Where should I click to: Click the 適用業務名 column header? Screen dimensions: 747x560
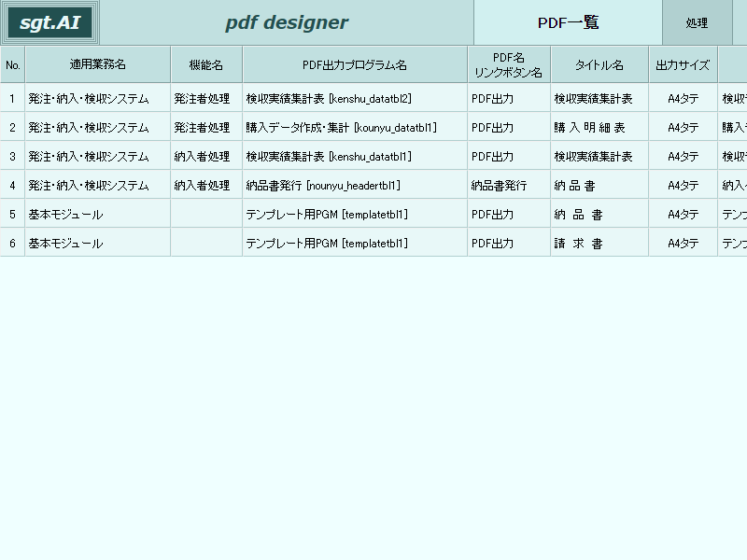click(x=98, y=64)
